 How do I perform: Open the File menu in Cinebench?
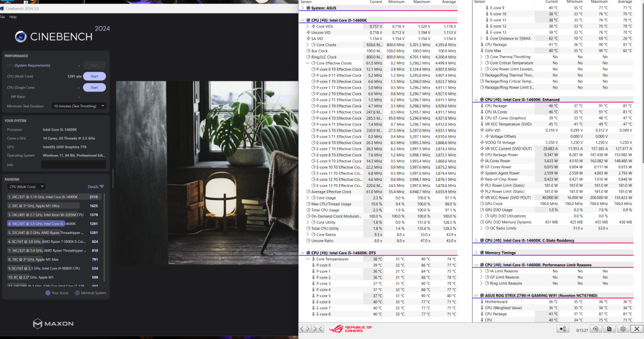click(2, 17)
